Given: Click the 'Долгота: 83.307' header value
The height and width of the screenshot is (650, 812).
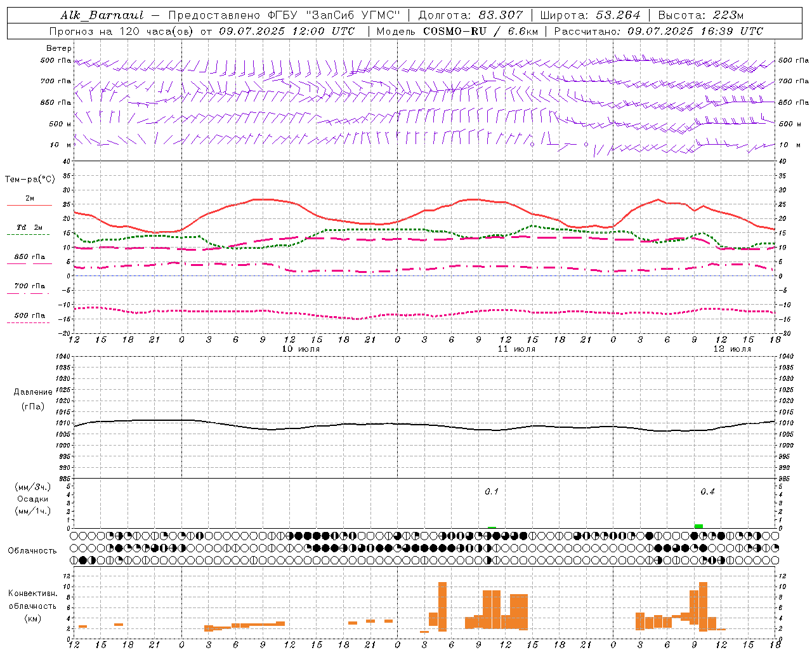Looking at the screenshot, I should 471,15.
